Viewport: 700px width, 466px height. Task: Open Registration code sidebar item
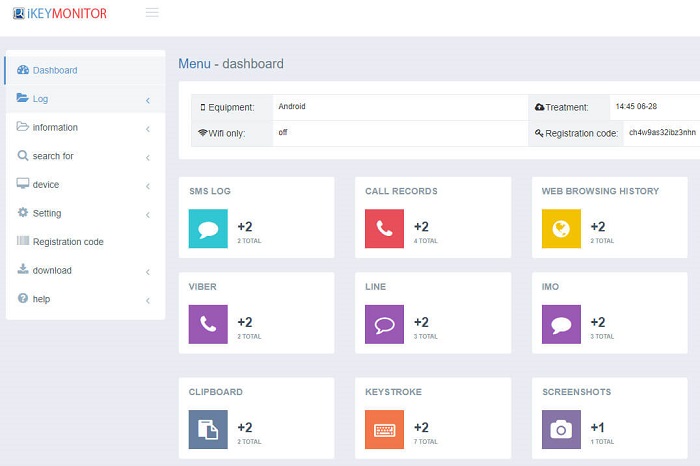67,242
